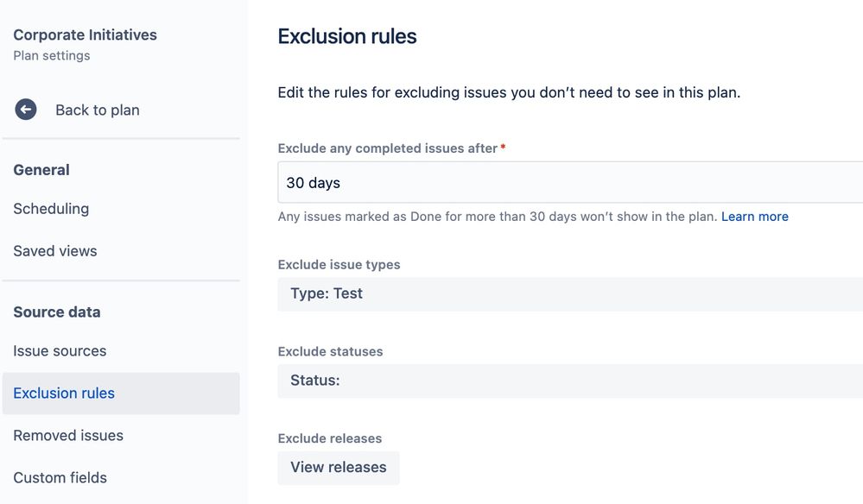
Task: Click Corporate Initiatives plan name
Action: 84,35
